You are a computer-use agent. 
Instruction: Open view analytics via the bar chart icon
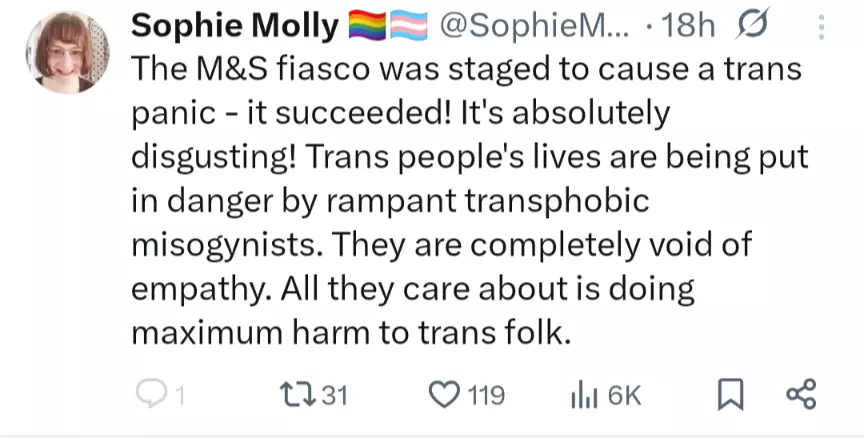coord(583,395)
